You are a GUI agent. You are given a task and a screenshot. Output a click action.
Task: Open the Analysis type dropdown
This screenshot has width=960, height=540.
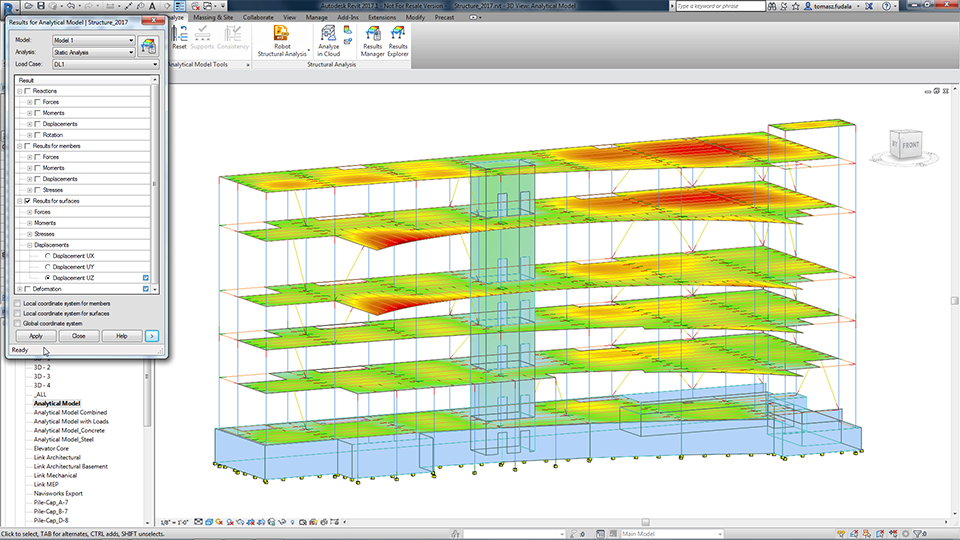click(x=93, y=52)
